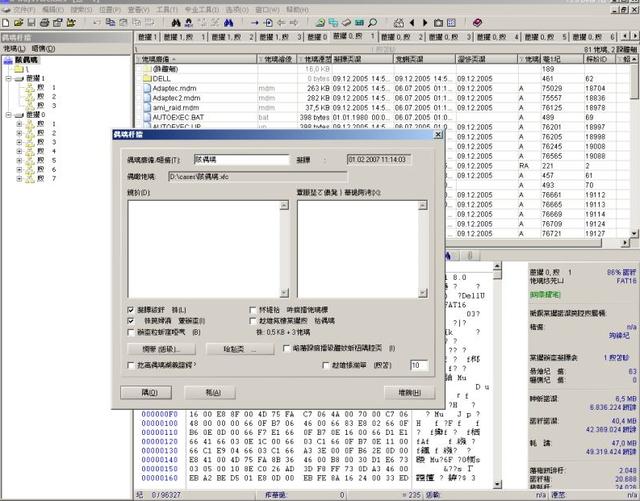640x501 pixels.
Task: Expand partition 5 under disk 0 in tree
Action: click(19, 160)
